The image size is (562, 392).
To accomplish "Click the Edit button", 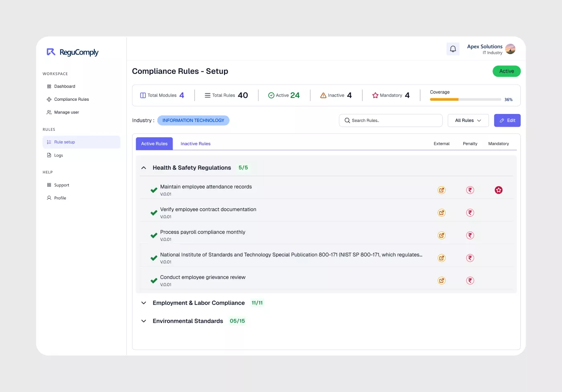I will coord(507,120).
